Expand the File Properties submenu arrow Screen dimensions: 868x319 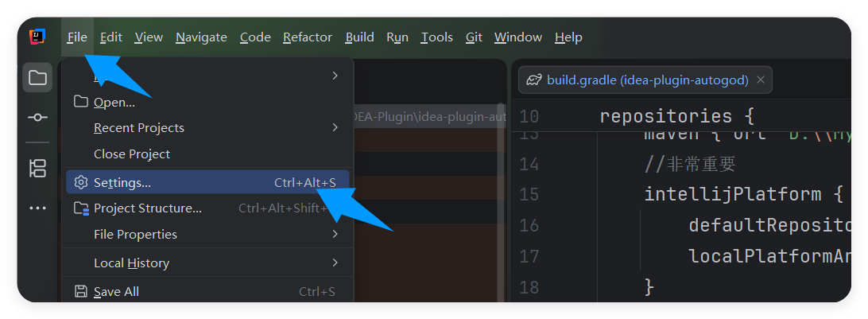(335, 234)
